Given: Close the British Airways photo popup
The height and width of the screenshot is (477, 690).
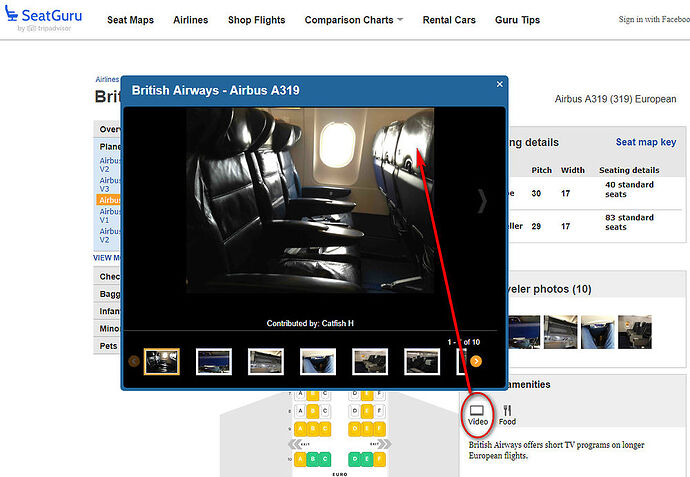Looking at the screenshot, I should tap(499, 84).
